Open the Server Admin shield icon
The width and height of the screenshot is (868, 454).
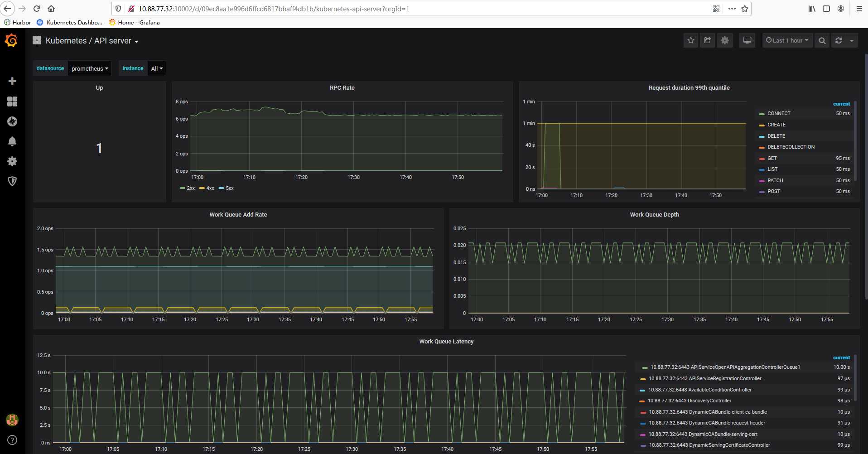12,181
